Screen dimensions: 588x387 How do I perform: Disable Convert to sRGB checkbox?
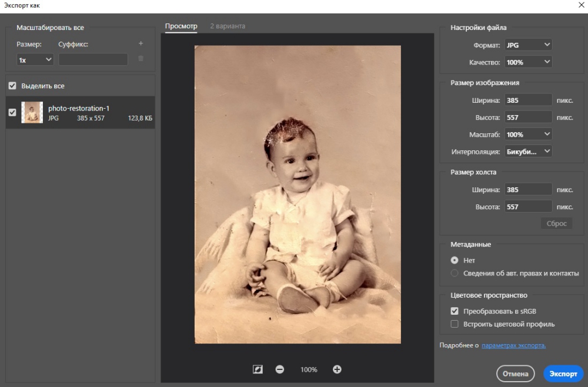[x=455, y=311]
